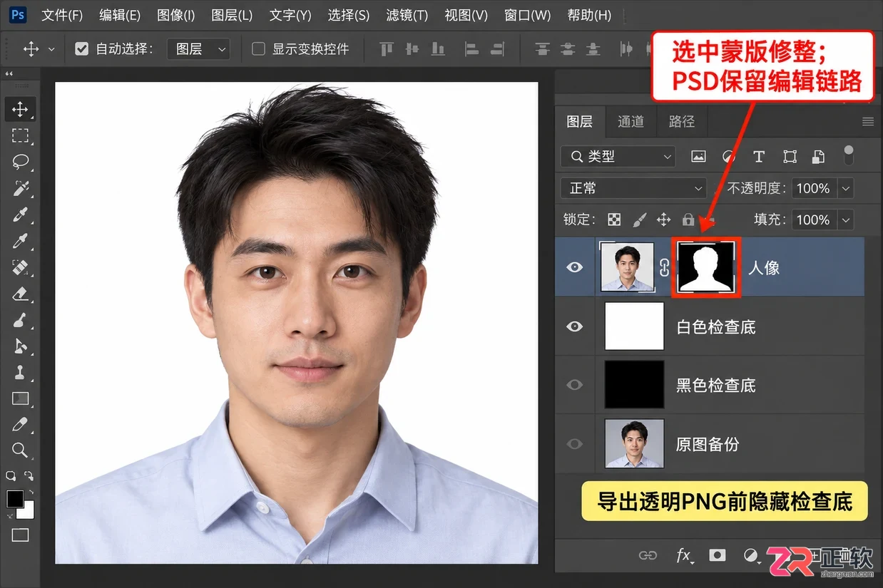This screenshot has height=588, width=883.
Task: Click mask link chain on 人像 layer
Action: point(664,267)
